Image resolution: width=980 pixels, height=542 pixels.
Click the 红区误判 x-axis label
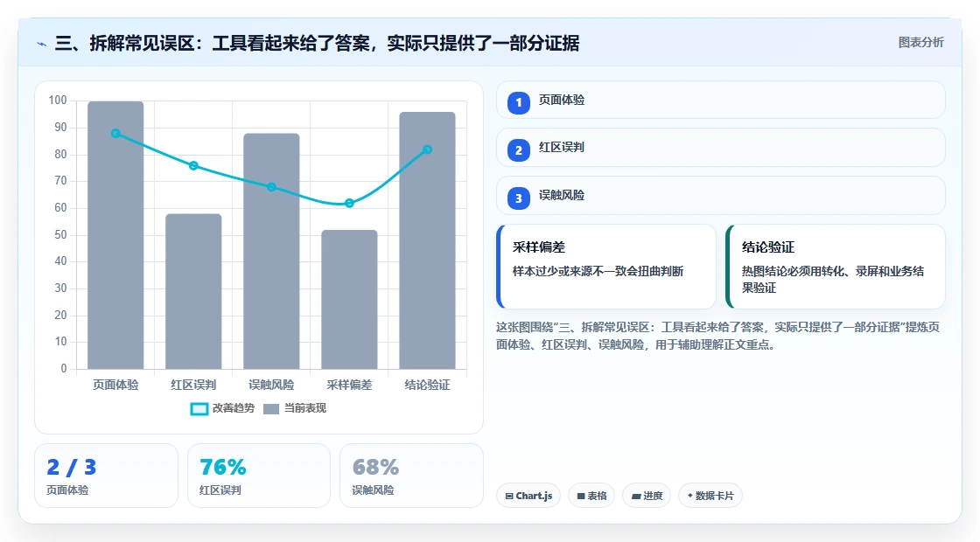click(x=193, y=386)
